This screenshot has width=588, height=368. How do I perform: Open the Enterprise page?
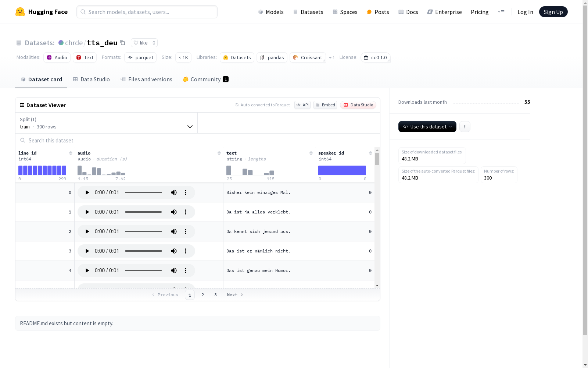coord(444,12)
